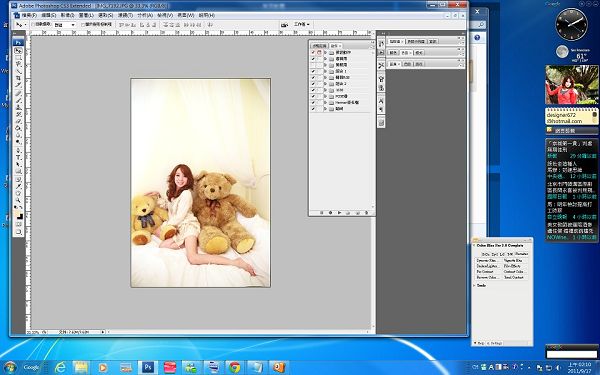Select the History Brush tool
The height and width of the screenshot is (375, 600).
(18, 114)
